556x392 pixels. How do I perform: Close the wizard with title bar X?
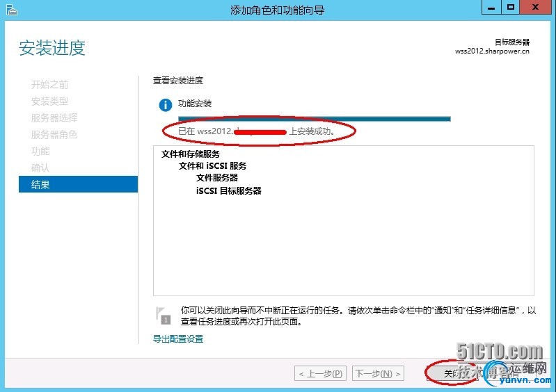coord(536,7)
